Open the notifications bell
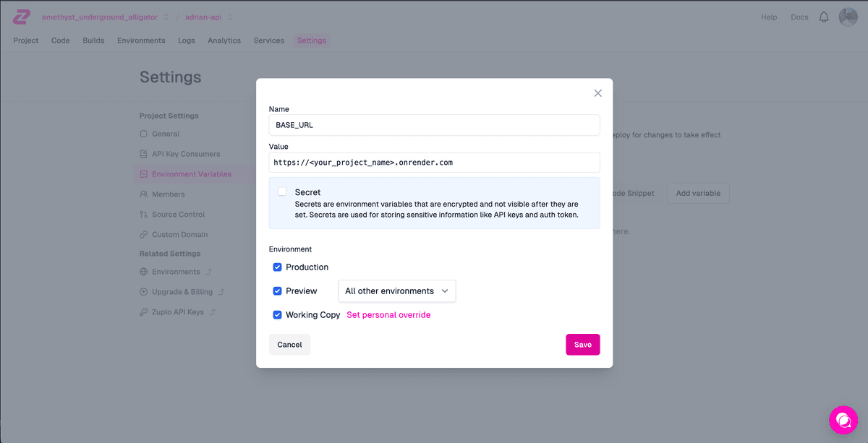The width and height of the screenshot is (868, 443). (824, 17)
